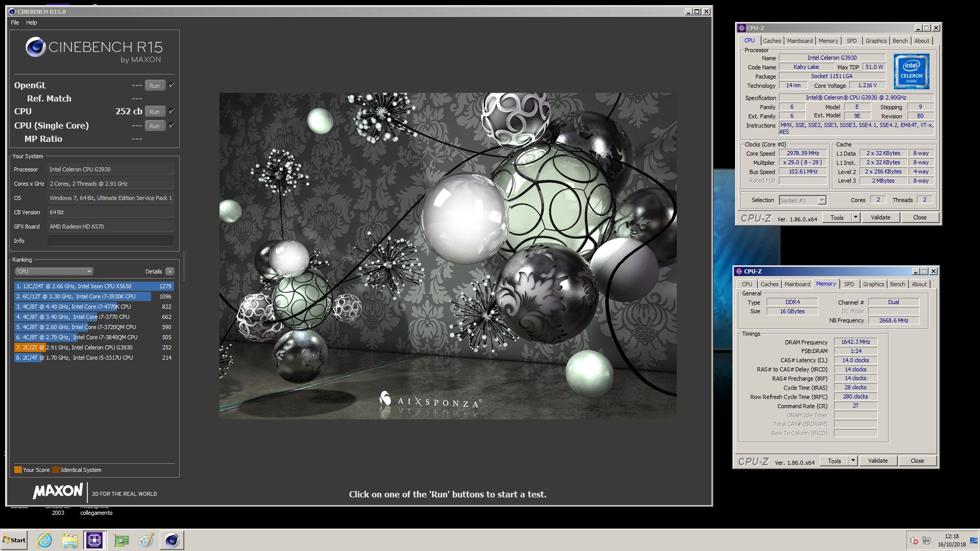Click the Your Score orange legend swatch
Screen dimensions: 980x551
tap(18, 470)
